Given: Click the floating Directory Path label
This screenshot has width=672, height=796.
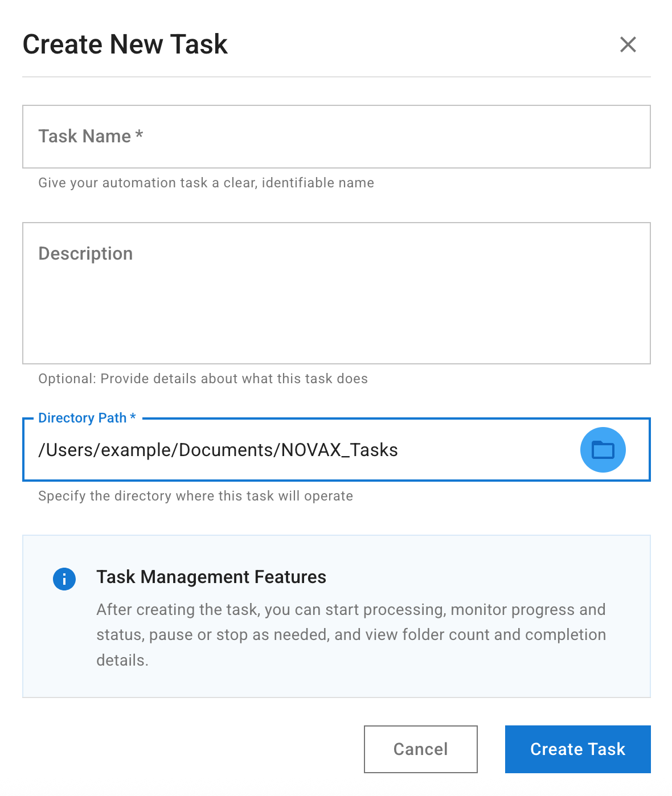Looking at the screenshot, I should tap(87, 418).
